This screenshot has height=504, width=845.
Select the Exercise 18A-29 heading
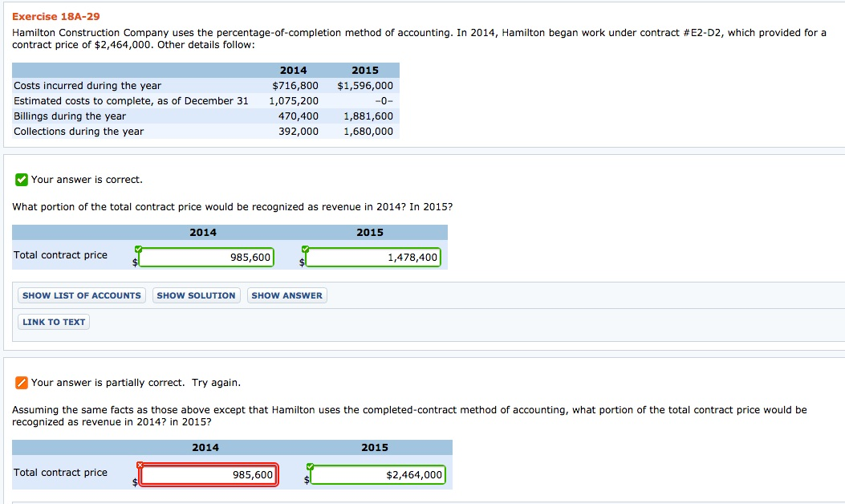tap(56, 17)
